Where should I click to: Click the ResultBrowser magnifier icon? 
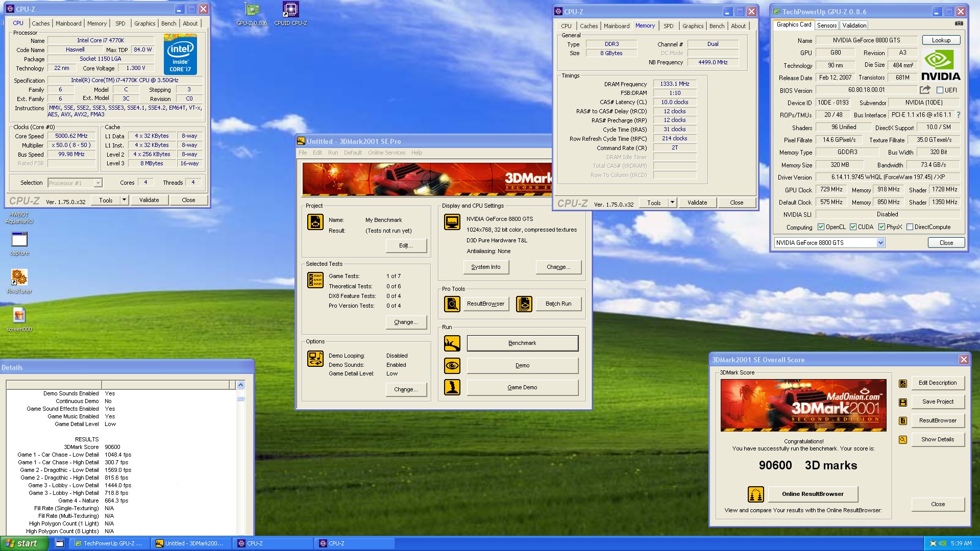click(x=452, y=304)
